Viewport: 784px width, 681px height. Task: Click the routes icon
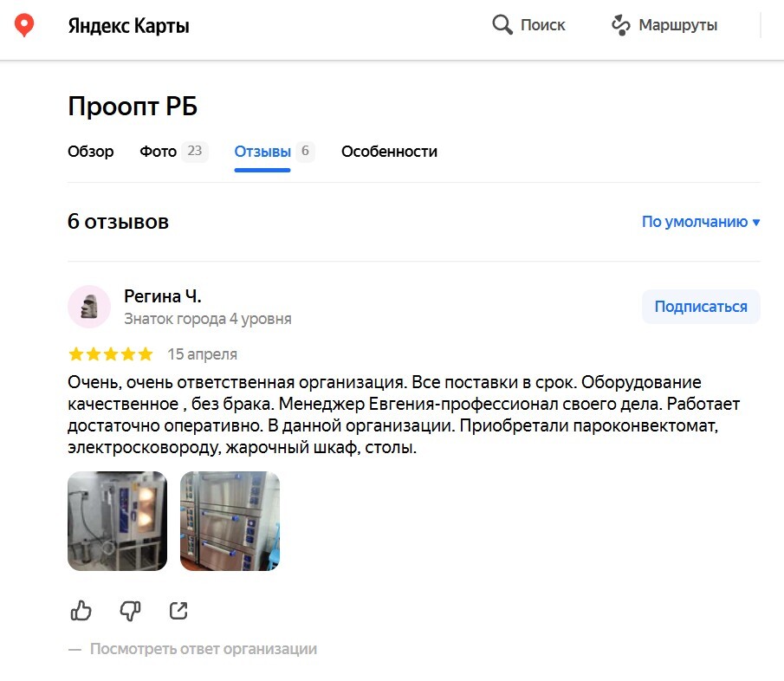coord(621,24)
